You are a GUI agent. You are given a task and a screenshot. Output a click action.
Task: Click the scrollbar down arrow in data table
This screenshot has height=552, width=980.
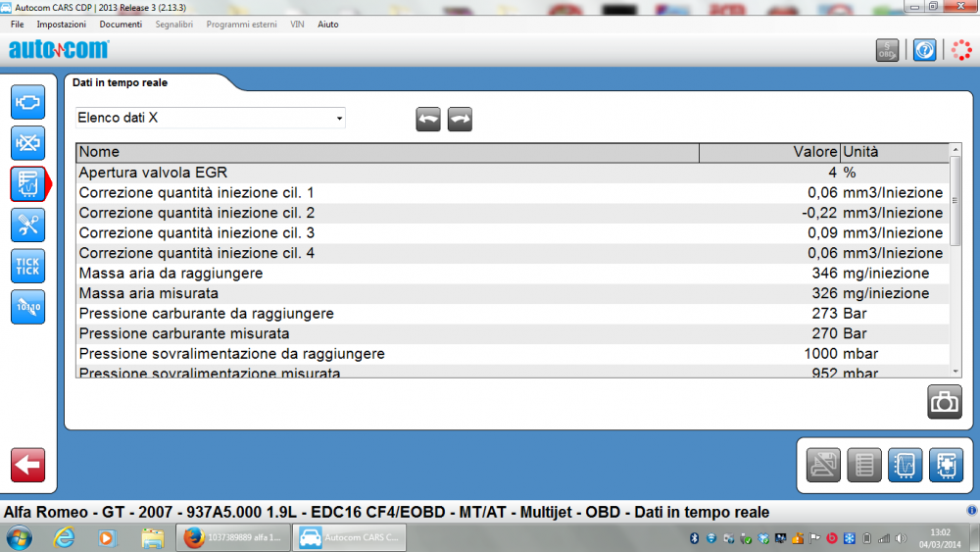(x=955, y=372)
